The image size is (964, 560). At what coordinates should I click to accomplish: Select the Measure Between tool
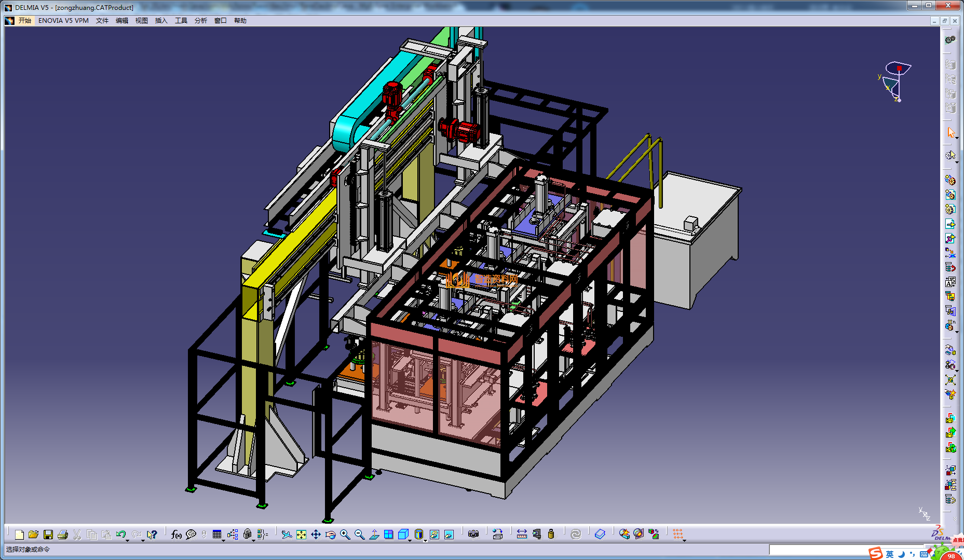tap(522, 534)
